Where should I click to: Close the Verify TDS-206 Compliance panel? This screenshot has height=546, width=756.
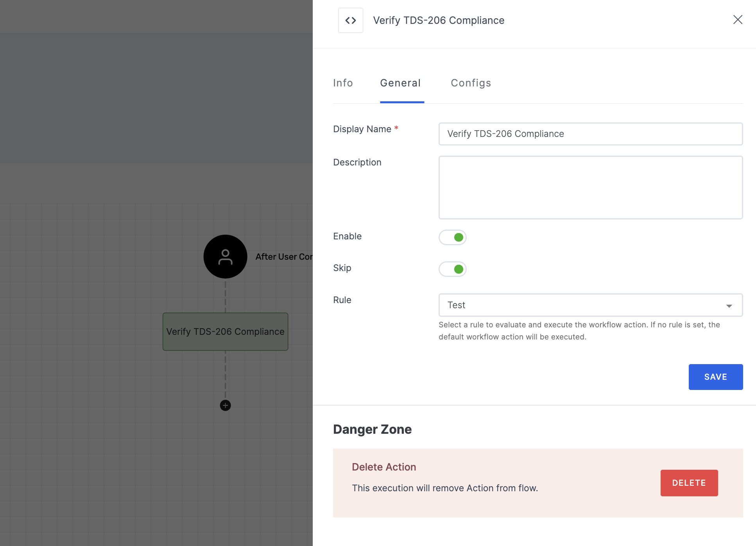tap(738, 20)
